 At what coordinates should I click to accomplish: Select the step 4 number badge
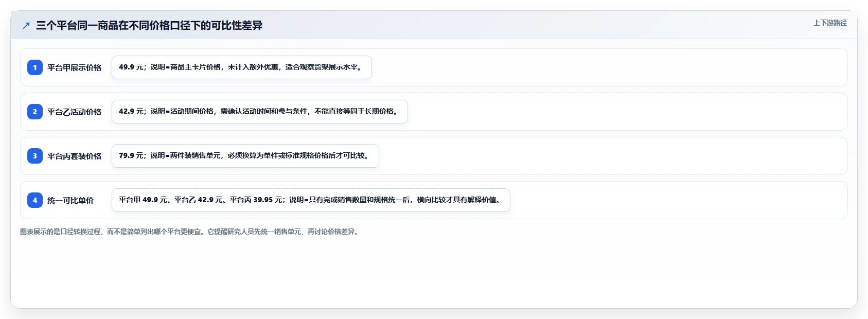35,200
